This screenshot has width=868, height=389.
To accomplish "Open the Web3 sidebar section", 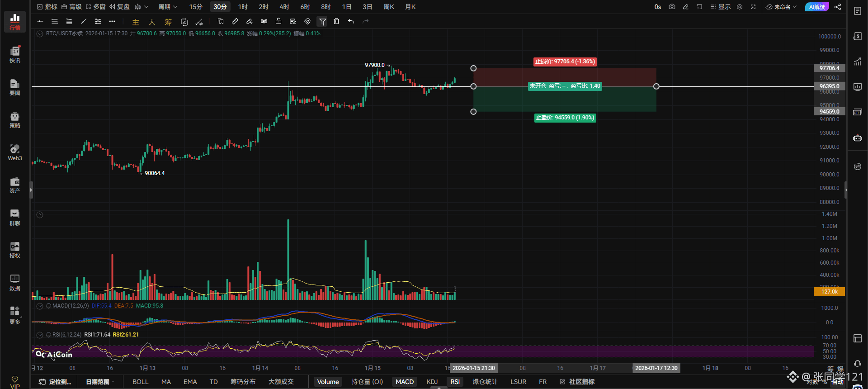I will (15, 152).
